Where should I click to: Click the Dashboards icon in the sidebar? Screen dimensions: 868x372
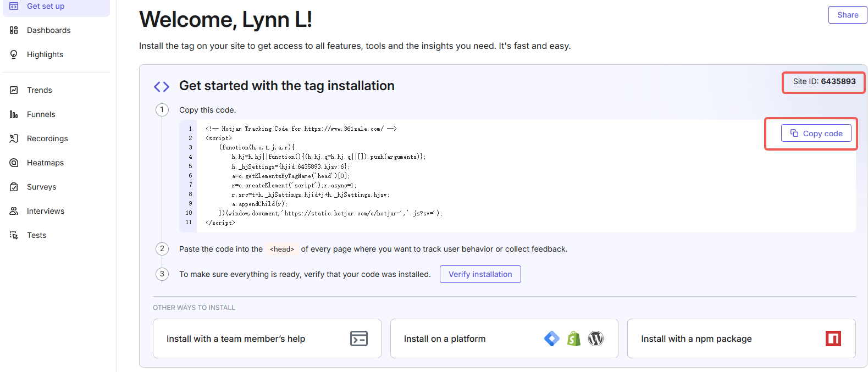tap(14, 30)
